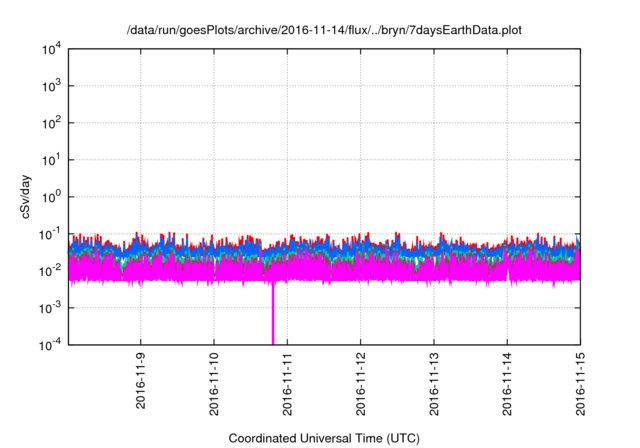Click the 10^2 y-axis tick label
The image size is (640, 448).
click(52, 123)
